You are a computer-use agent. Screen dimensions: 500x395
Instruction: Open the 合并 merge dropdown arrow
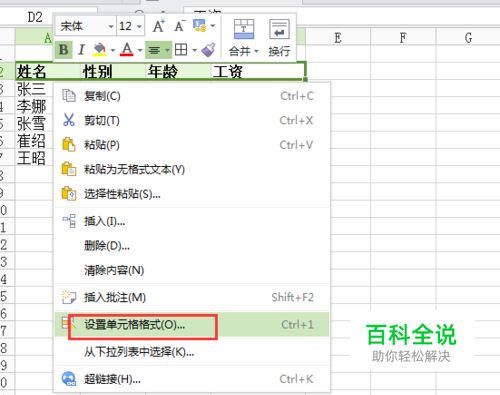256,51
